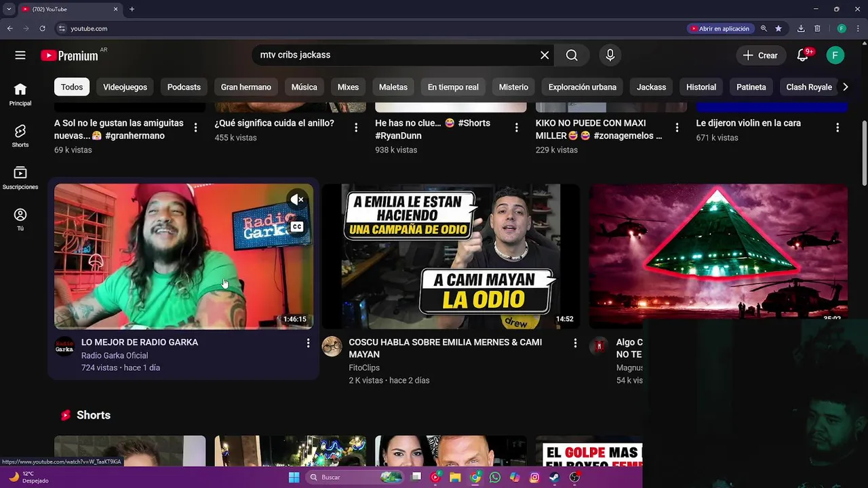Click the Windows taskbar Buscar search box
The image size is (868, 488).
pyautogui.click(x=355, y=477)
